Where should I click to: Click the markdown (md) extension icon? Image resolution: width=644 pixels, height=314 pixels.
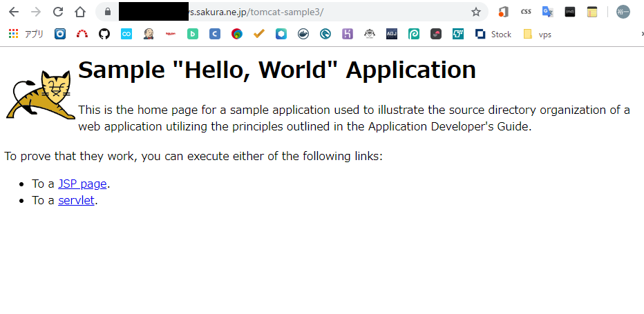coord(570,12)
